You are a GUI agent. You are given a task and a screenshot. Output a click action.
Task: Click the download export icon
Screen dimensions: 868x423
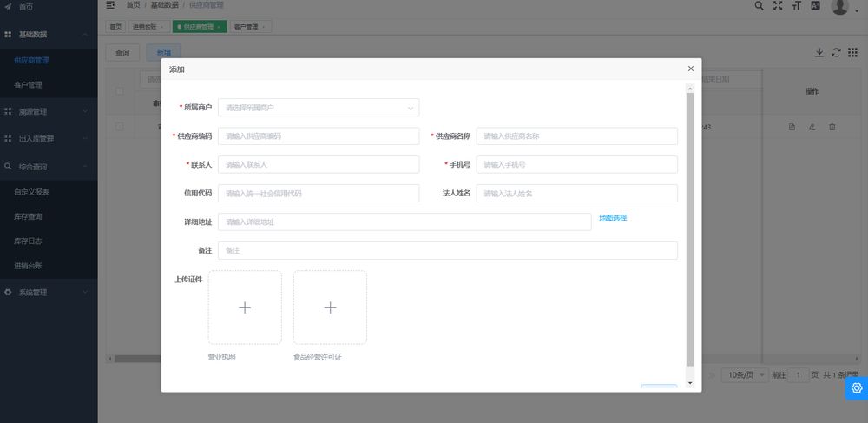[x=819, y=52]
